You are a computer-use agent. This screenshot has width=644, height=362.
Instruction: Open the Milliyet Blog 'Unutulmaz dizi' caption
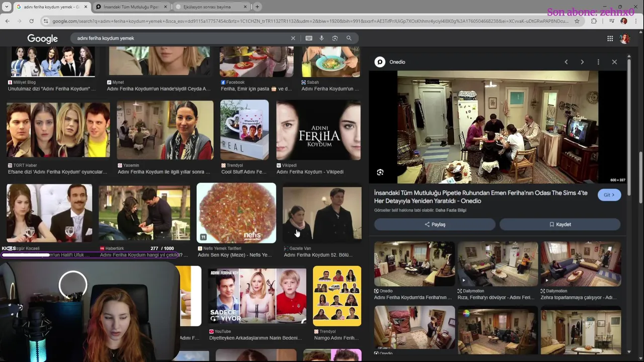[51, 89]
